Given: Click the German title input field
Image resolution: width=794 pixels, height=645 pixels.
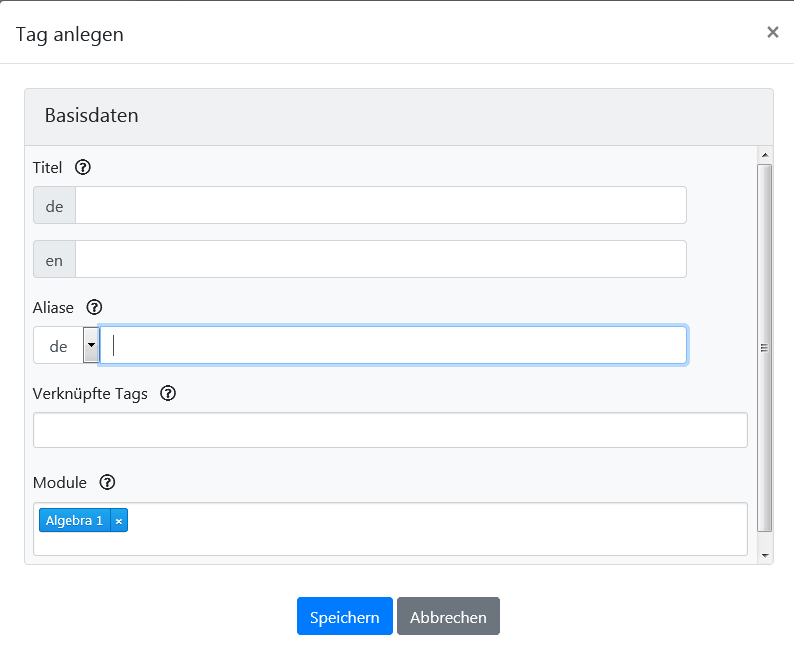Looking at the screenshot, I should [x=380, y=205].
